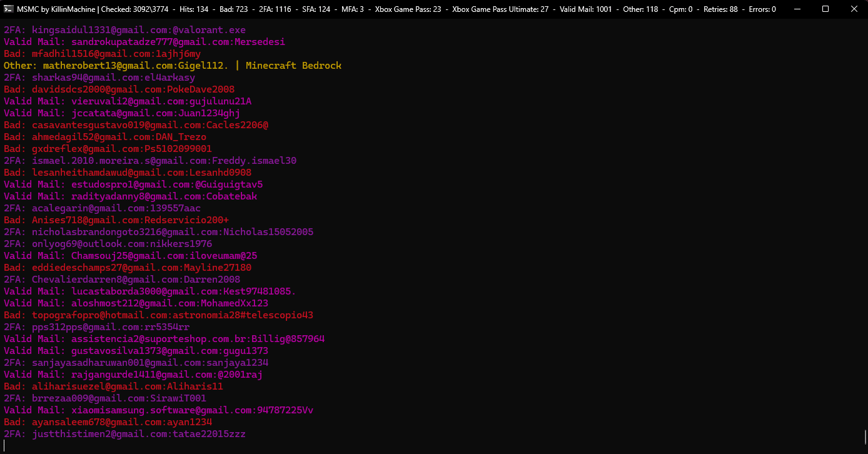Minimize the MSMC console window
This screenshot has width=868, height=454.
tap(796, 9)
